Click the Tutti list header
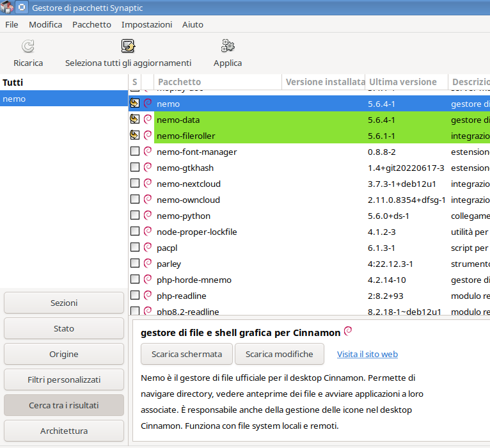Viewport: 490px width, 448px height. [64, 82]
